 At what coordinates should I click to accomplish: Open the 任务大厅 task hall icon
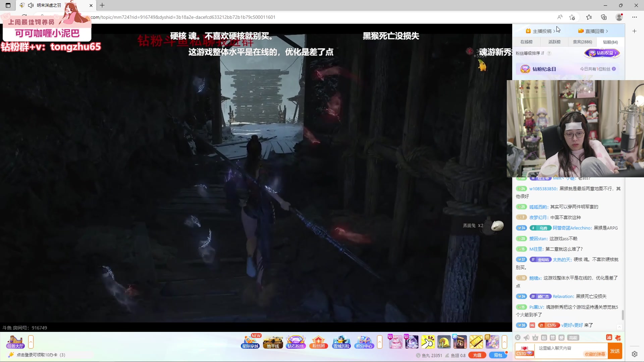15,342
